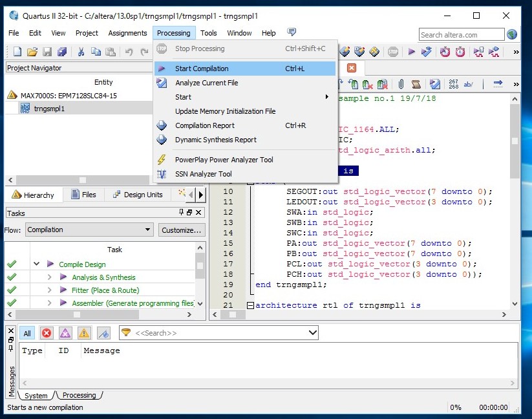Click the Save All multi-disk icon

point(62,52)
